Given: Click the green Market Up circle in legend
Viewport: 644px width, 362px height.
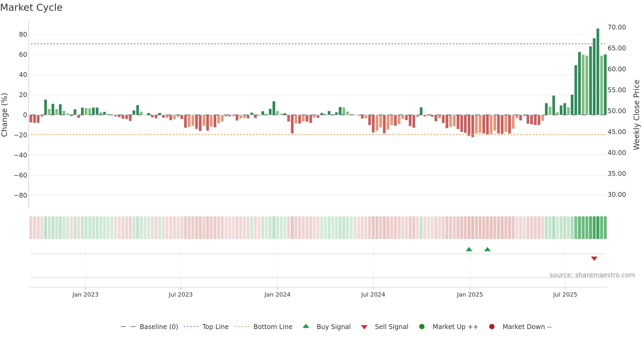Looking at the screenshot, I should (x=422, y=327).
